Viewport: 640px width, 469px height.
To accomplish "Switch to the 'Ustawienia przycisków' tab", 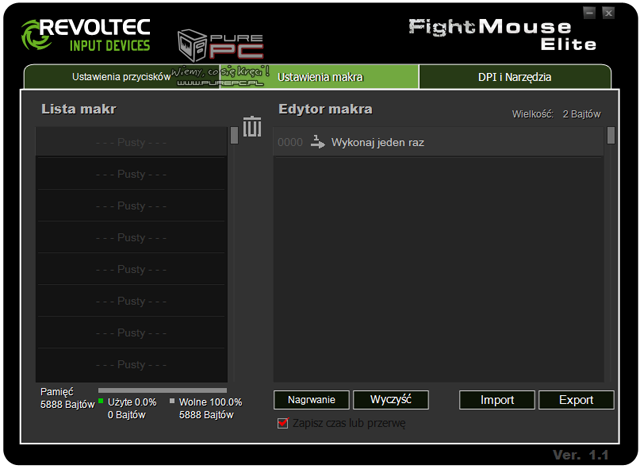I will pos(121,77).
